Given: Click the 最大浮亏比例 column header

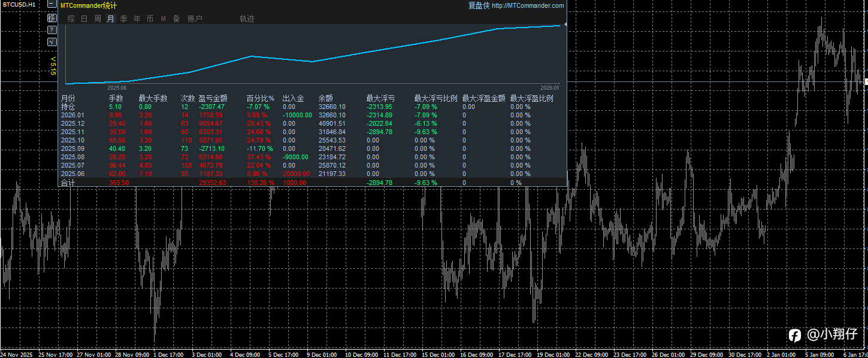Looking at the screenshot, I should (x=435, y=98).
